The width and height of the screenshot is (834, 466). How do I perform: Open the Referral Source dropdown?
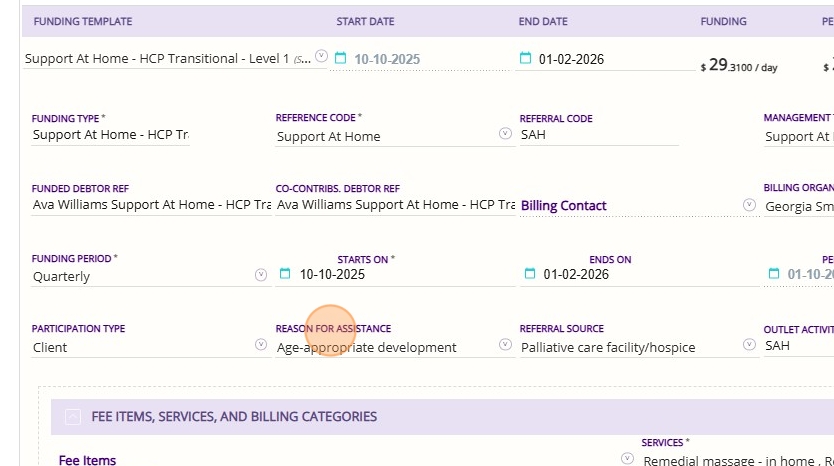[749, 345]
